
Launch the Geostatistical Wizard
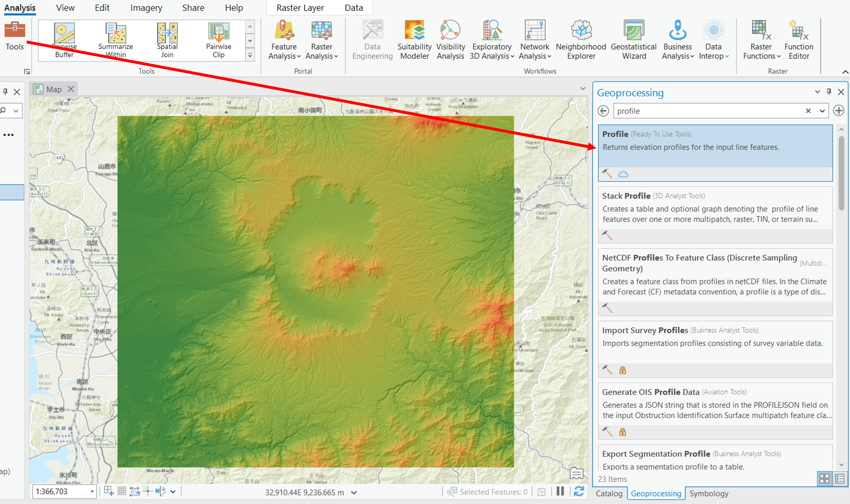point(634,40)
